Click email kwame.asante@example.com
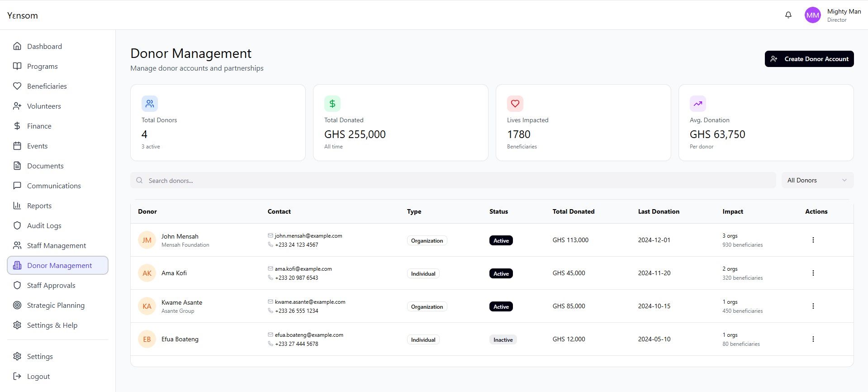This screenshot has width=868, height=392. (x=310, y=302)
